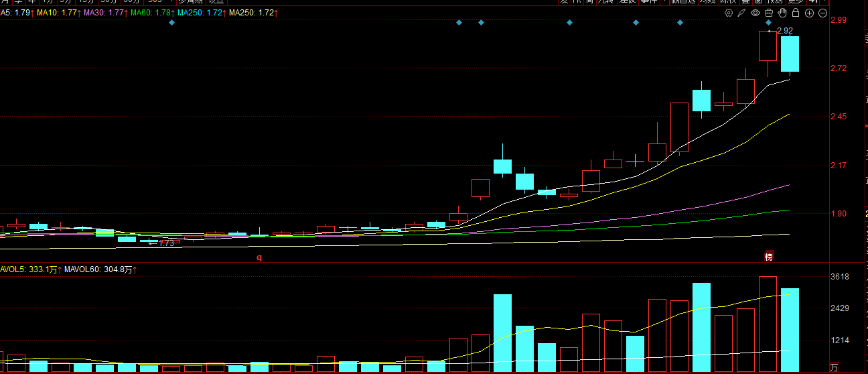
Task: Zoom out with the minus icon
Action: tap(822, 13)
